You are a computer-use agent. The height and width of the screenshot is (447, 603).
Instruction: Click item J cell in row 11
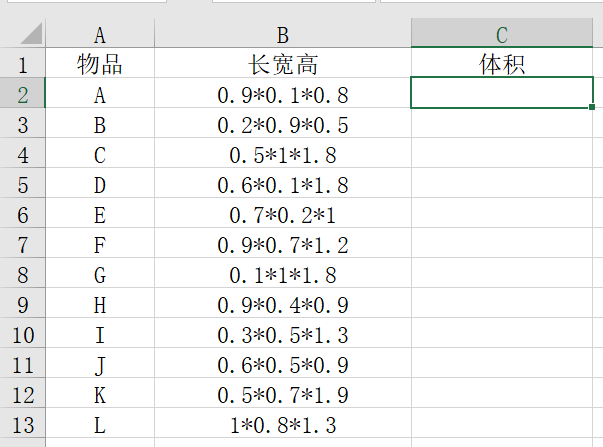[100, 363]
